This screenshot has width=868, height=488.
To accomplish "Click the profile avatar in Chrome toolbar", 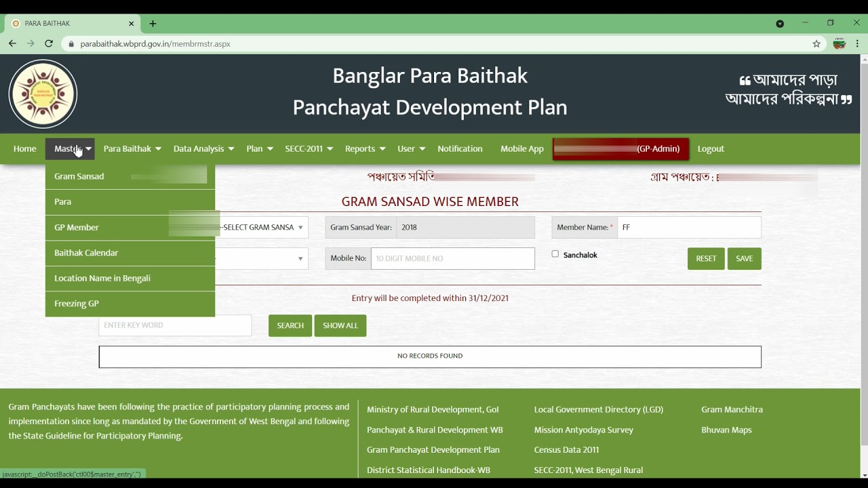I will click(840, 43).
